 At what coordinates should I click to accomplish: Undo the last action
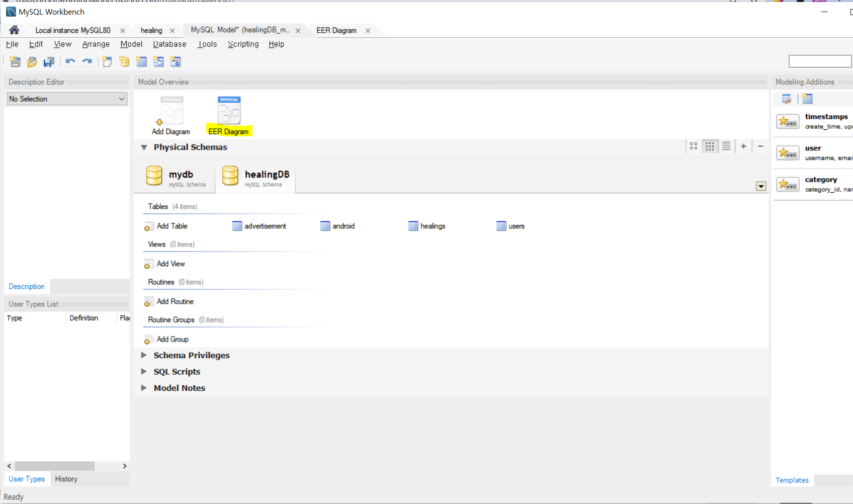[x=70, y=61]
